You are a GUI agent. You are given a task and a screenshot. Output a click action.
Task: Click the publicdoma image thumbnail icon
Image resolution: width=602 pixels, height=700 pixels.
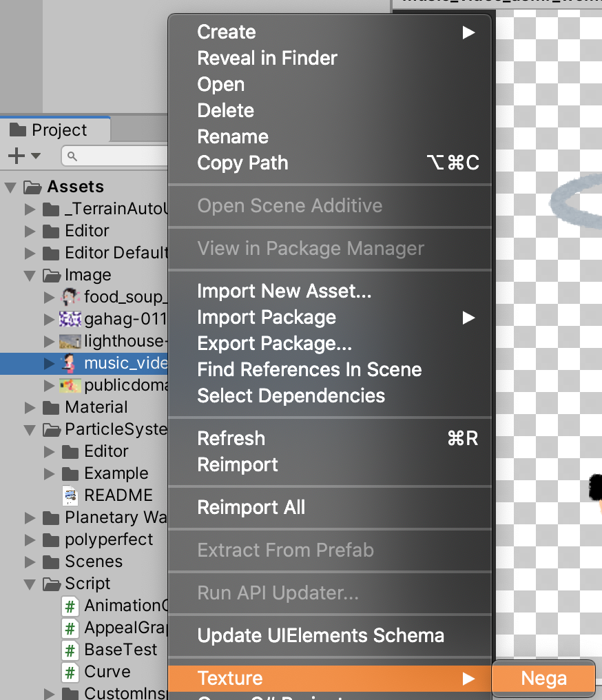click(70, 385)
